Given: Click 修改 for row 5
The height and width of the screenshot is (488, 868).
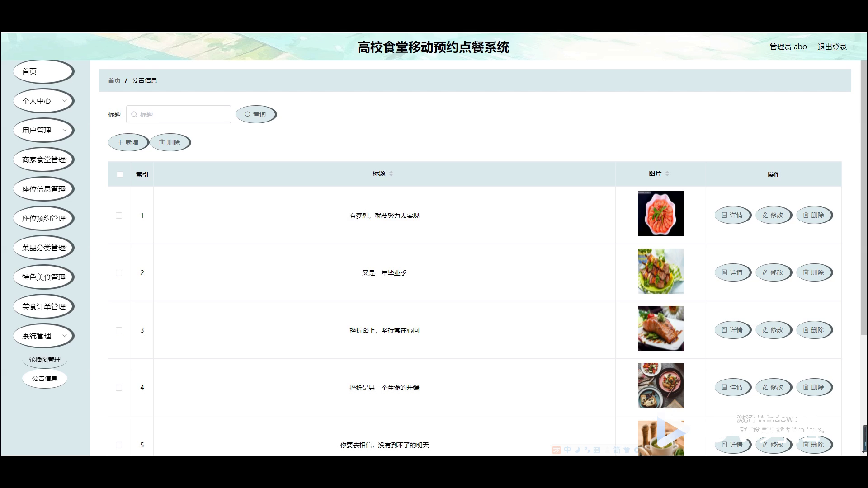Looking at the screenshot, I should tap(774, 445).
